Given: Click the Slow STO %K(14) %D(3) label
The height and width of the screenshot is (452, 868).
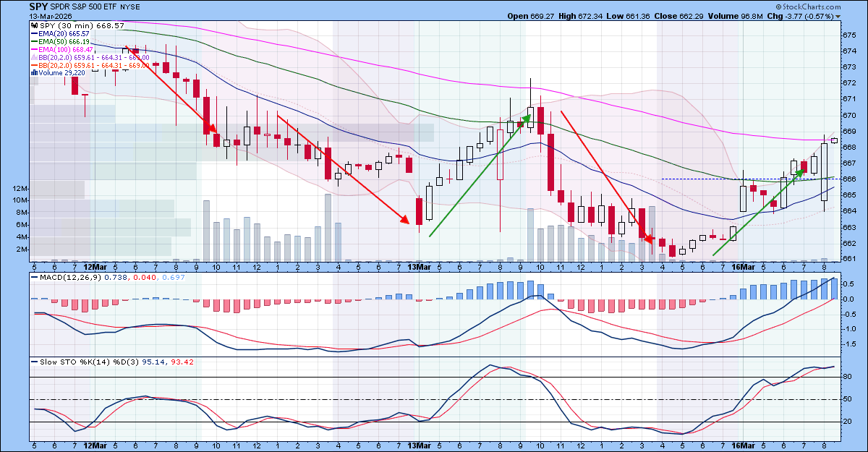Looking at the screenshot, I should point(90,362).
